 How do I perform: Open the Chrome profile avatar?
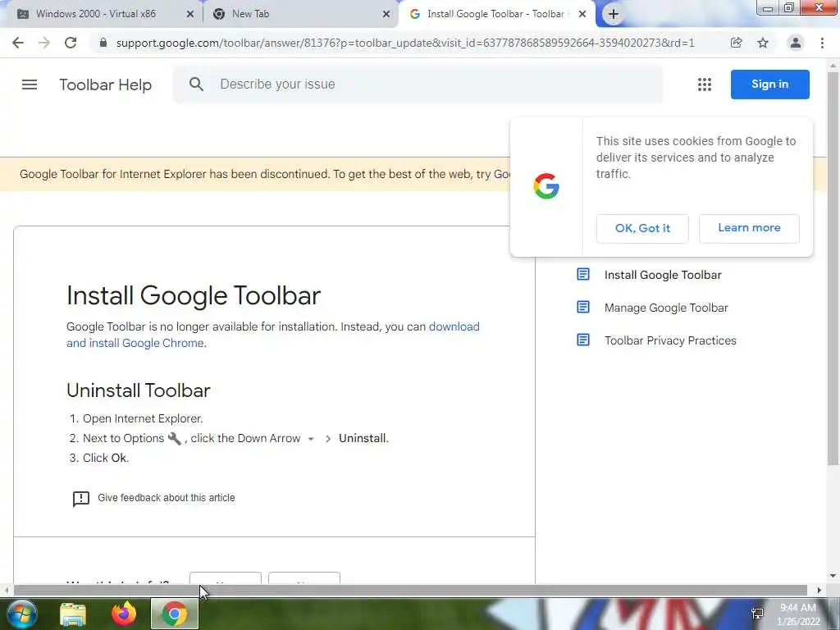point(796,43)
